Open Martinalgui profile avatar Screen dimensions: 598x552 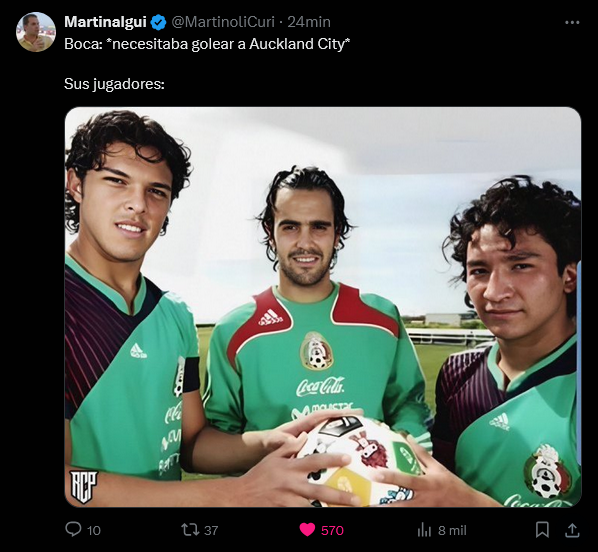(36, 32)
